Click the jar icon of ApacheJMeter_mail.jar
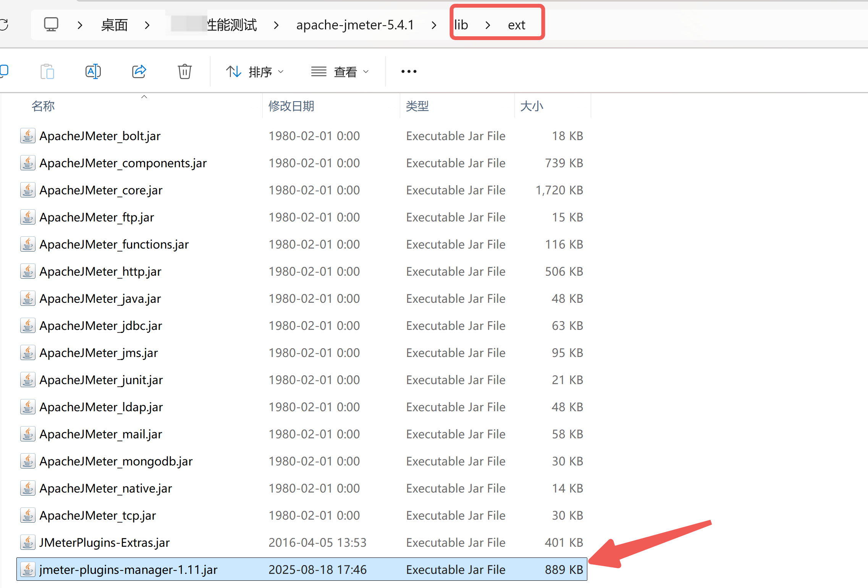This screenshot has height=588, width=868. [28, 434]
